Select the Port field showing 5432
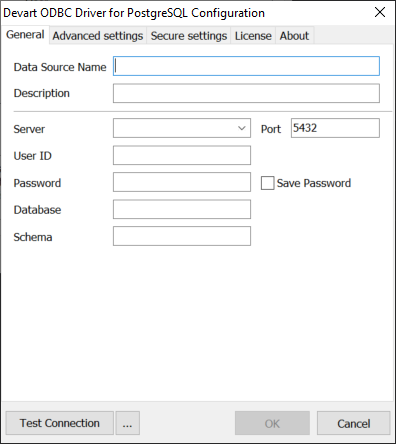The image size is (396, 444). click(335, 128)
